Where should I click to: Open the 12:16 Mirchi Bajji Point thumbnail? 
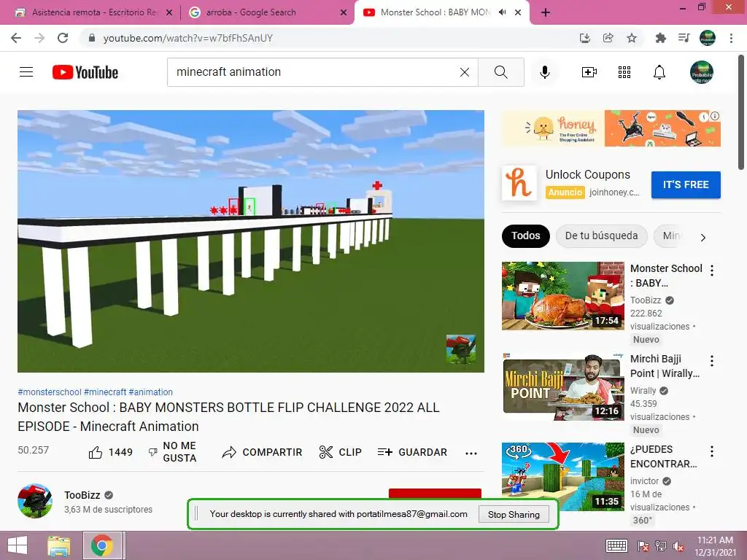[562, 386]
